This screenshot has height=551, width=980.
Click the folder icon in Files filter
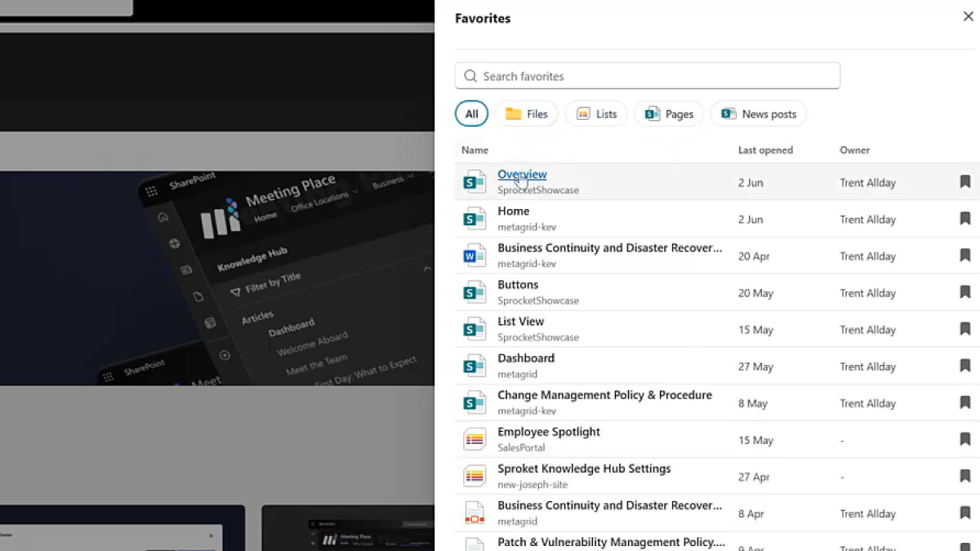click(513, 113)
